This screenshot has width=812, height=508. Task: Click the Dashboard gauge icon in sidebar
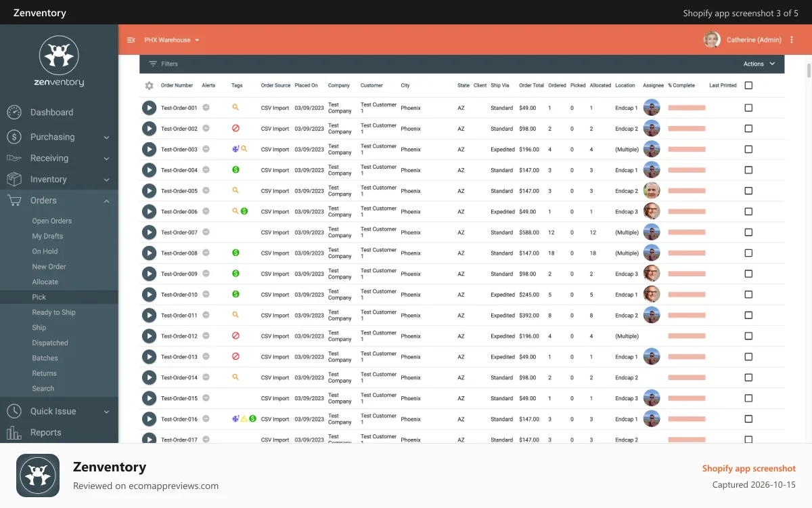(14, 112)
